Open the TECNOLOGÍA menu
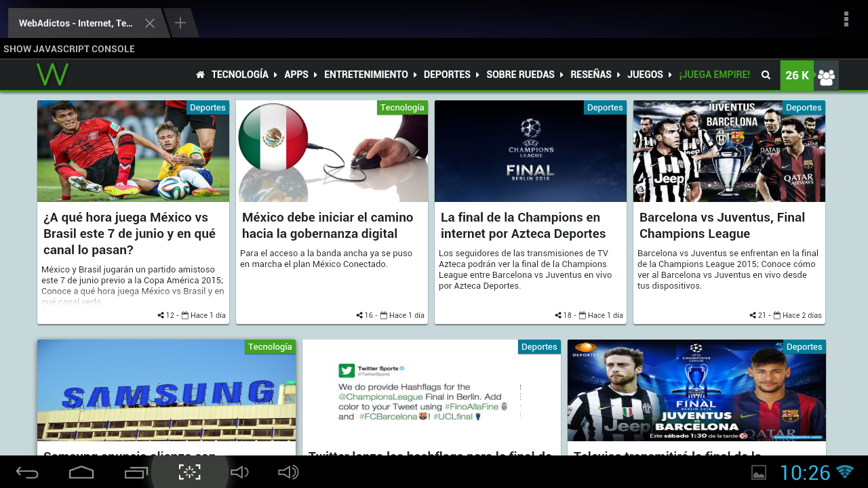868x488 pixels. pos(240,75)
